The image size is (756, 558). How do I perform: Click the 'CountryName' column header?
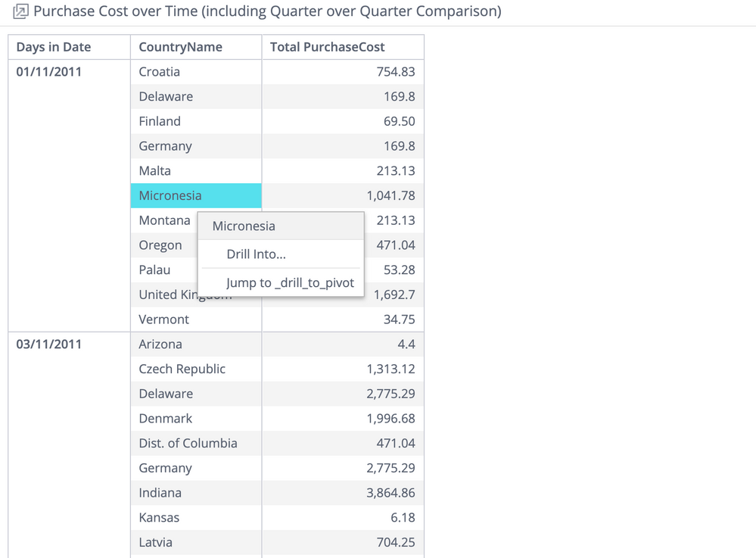pos(180,47)
